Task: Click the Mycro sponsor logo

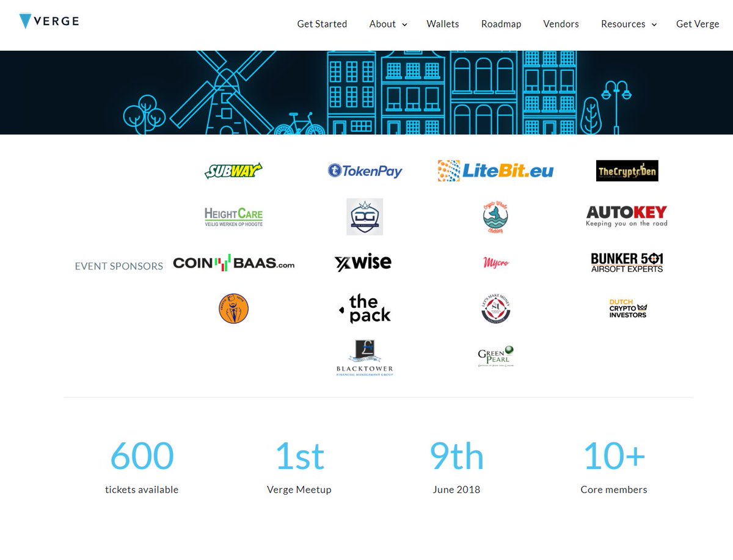Action: point(495,263)
